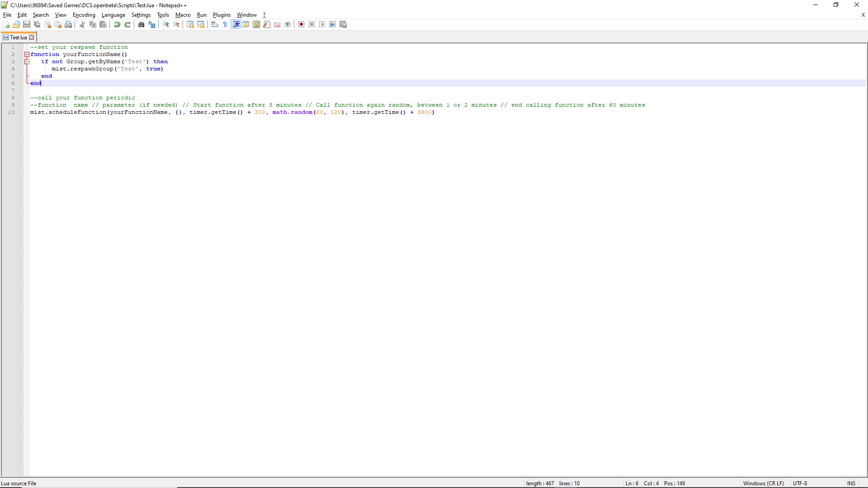Screen dimensions: 868x488
Task: Click the UTF-8 encoding status field
Action: click(x=800, y=483)
